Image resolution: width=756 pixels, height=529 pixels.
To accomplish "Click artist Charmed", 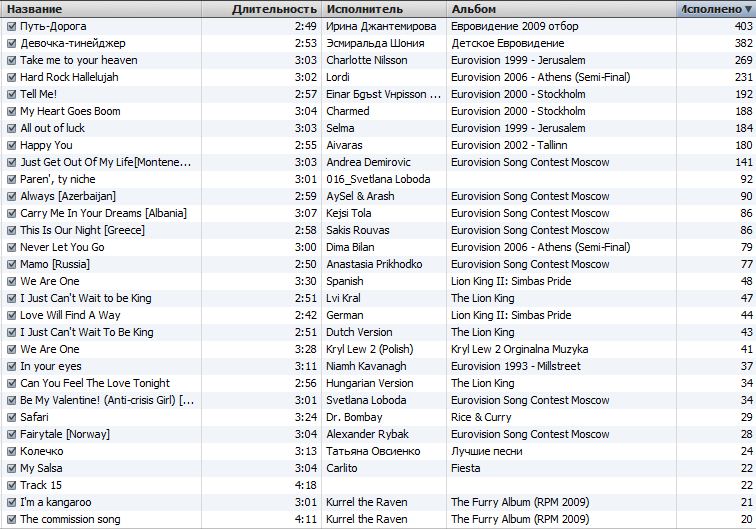I will click(348, 111).
